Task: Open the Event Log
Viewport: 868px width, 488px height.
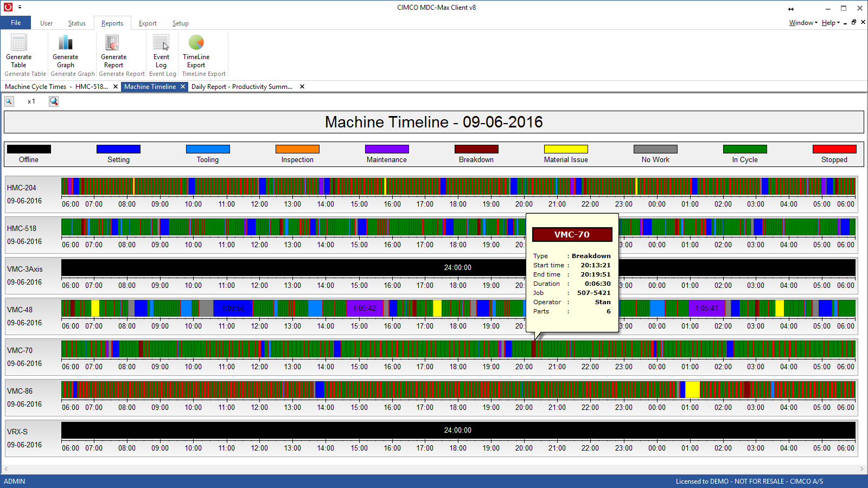Action: [x=161, y=43]
